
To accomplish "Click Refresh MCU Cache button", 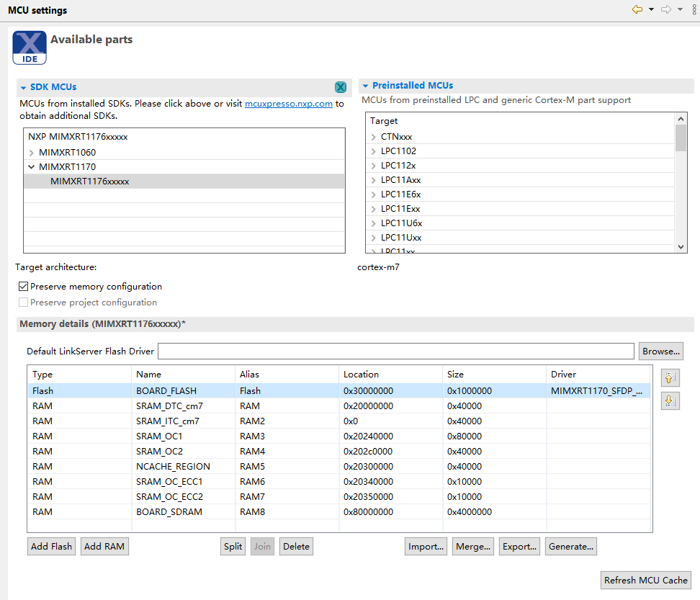I will tap(645, 581).
